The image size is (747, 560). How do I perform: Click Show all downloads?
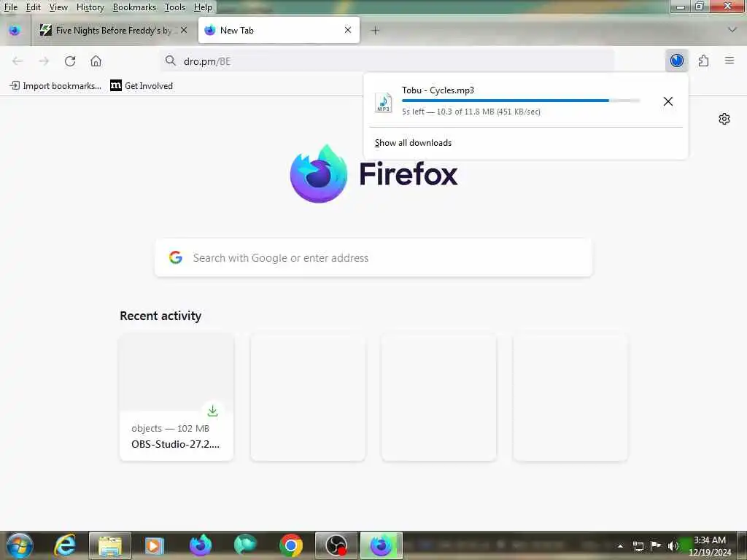coord(413,143)
